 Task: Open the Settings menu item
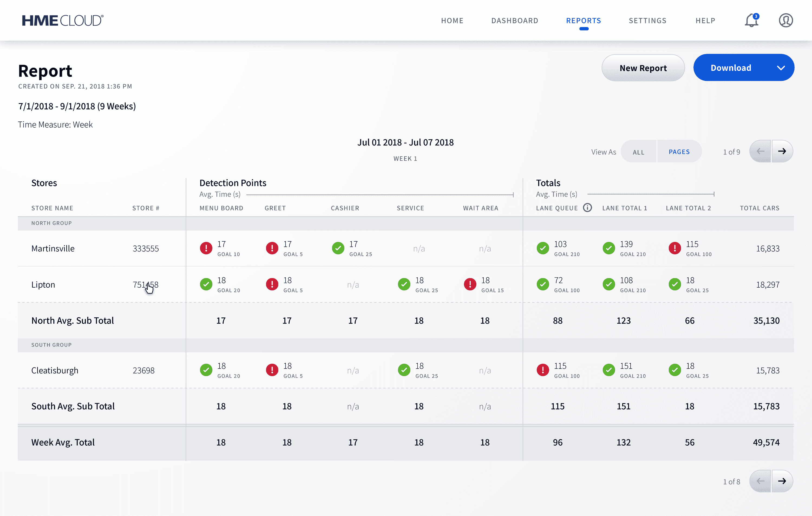647,21
